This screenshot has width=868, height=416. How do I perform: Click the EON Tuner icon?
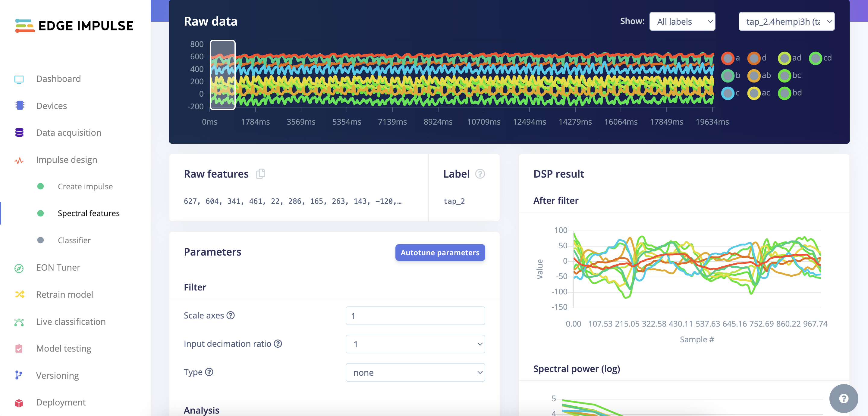19,267
